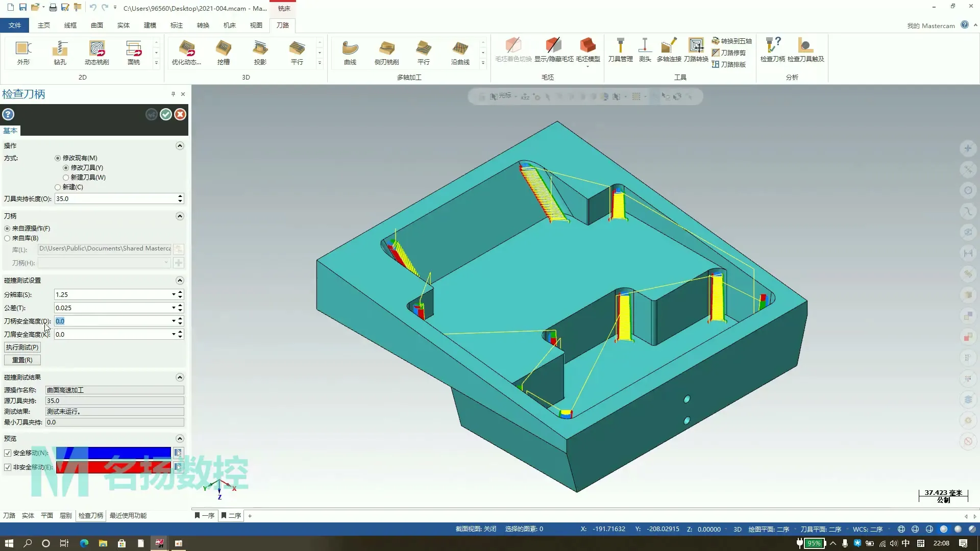Collapse the 碰撞测试设置 section
The height and width of the screenshot is (551, 980).
180,281
